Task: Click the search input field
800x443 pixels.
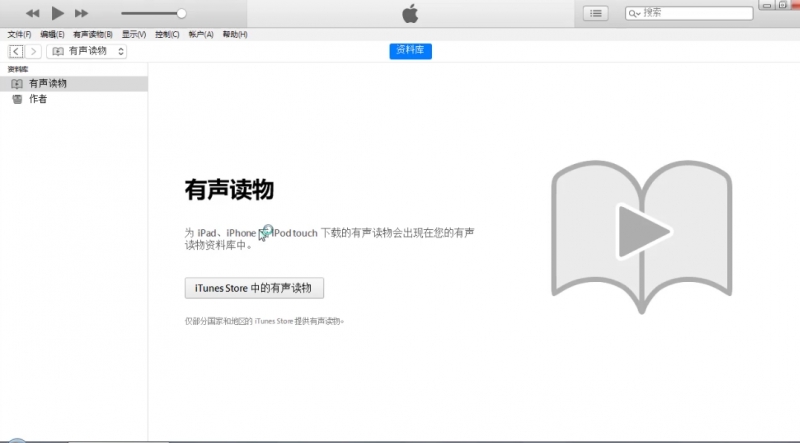Action: pos(689,13)
